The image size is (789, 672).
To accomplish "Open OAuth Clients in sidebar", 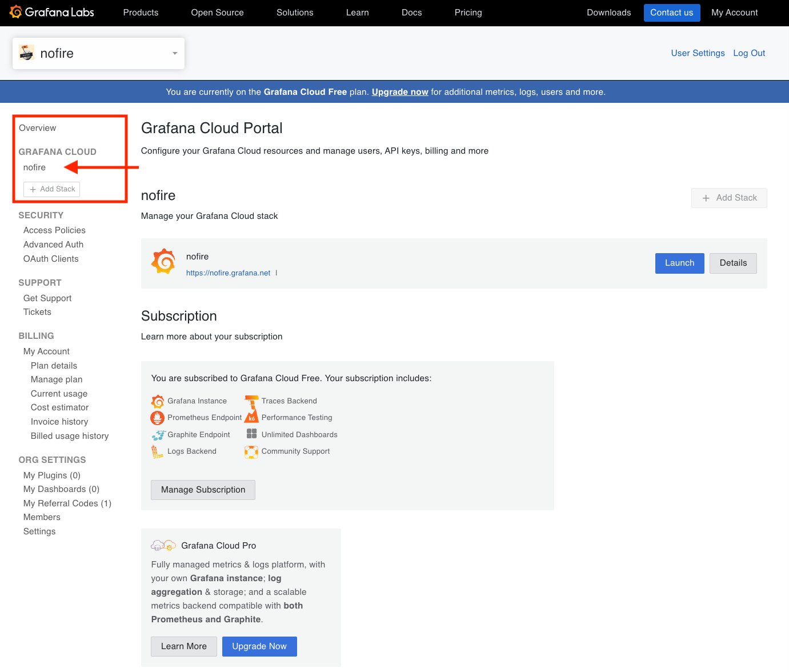I will coord(51,259).
